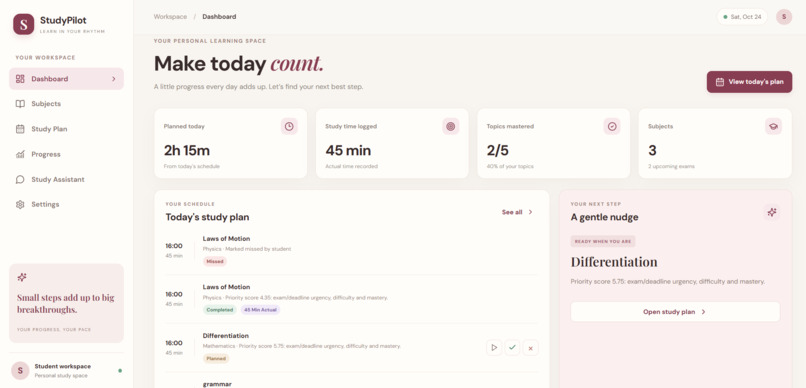Image resolution: width=806 pixels, height=388 pixels.
Task: Click the 45 min study time value
Action: 348,151
